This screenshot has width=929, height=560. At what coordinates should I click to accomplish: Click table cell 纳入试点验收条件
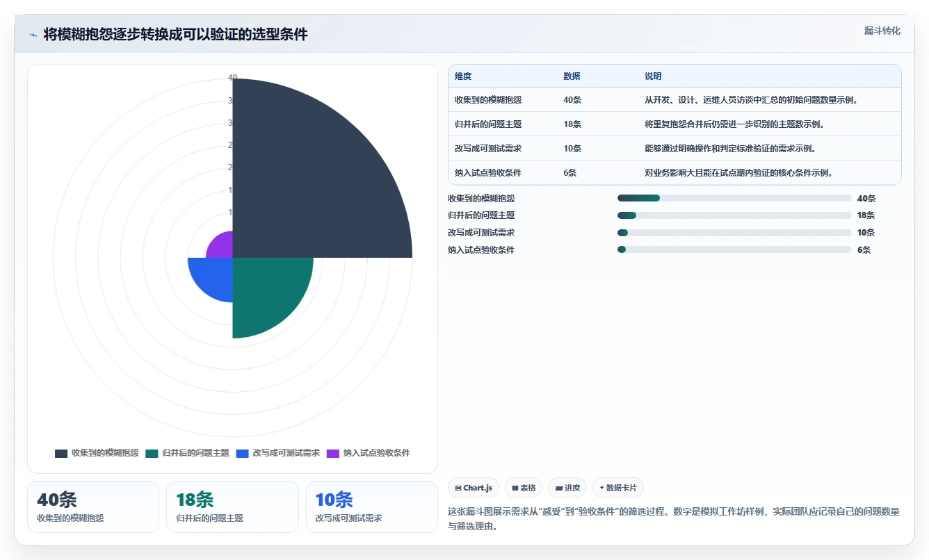coord(488,173)
